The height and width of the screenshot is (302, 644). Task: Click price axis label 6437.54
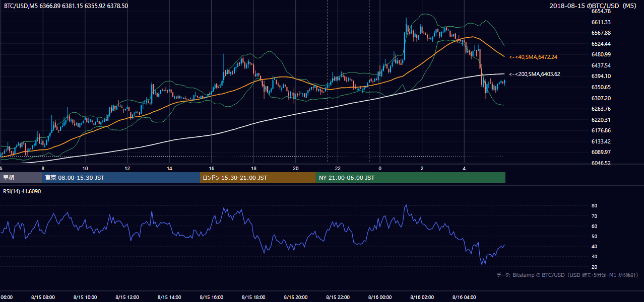[x=601, y=65]
